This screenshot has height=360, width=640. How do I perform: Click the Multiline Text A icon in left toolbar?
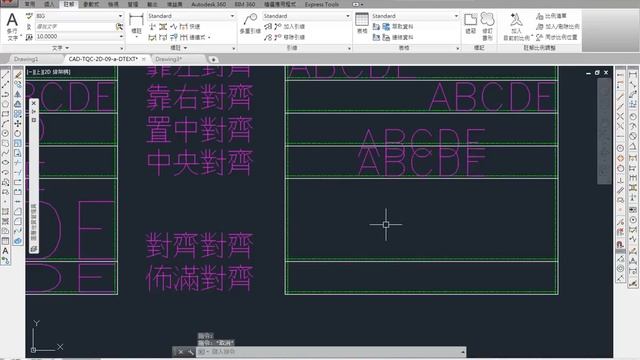coord(5,251)
